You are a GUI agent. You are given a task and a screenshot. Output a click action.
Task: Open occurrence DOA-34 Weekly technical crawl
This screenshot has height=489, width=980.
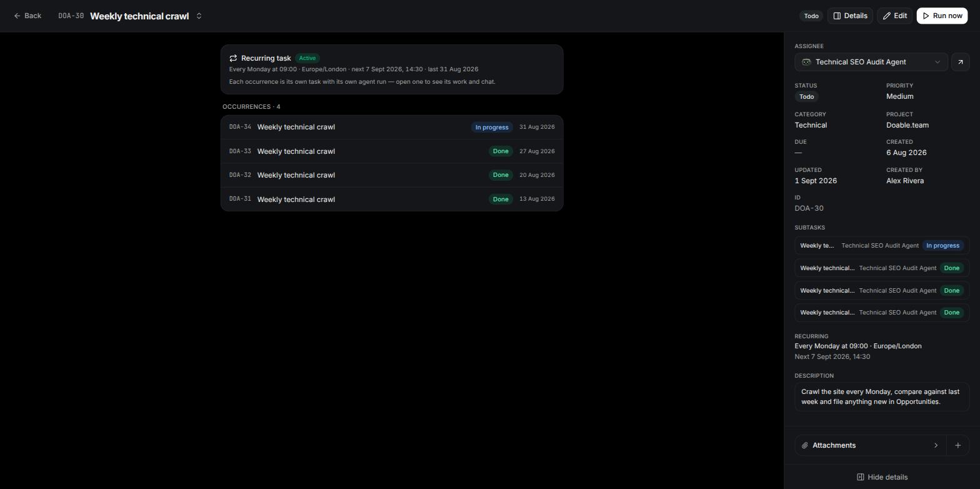pos(392,127)
